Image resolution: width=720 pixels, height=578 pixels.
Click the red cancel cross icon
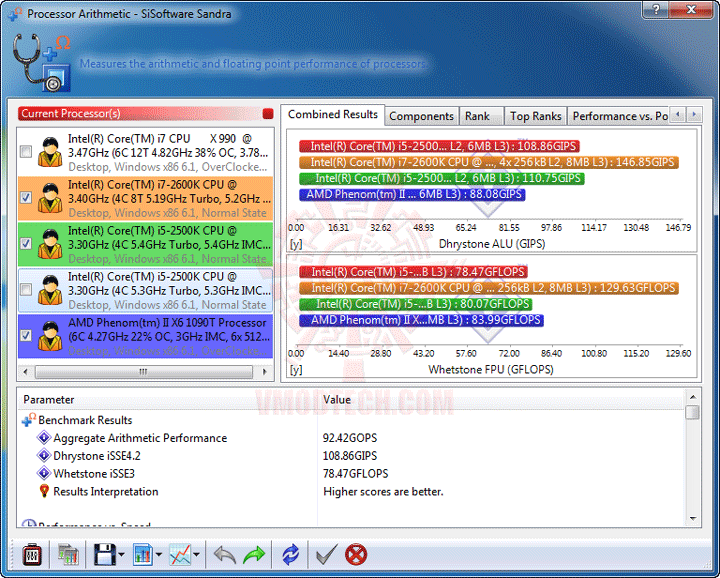(x=356, y=555)
